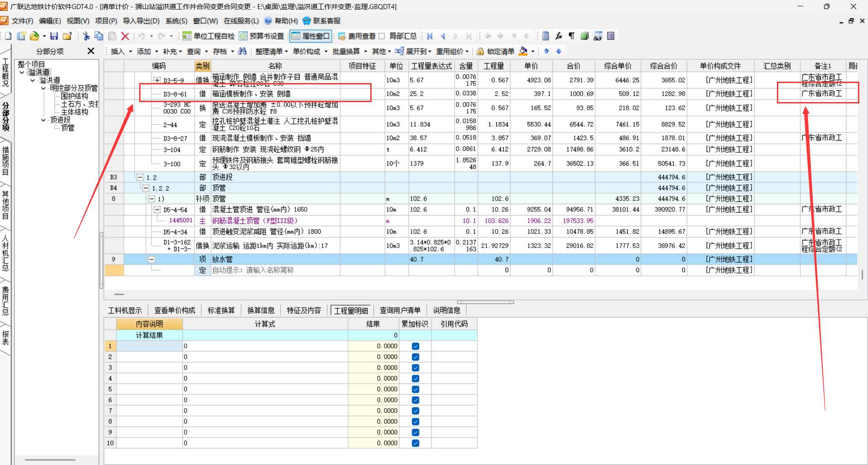Jump to the first record icon
The height and width of the screenshot is (465, 868).
[x=430, y=36]
